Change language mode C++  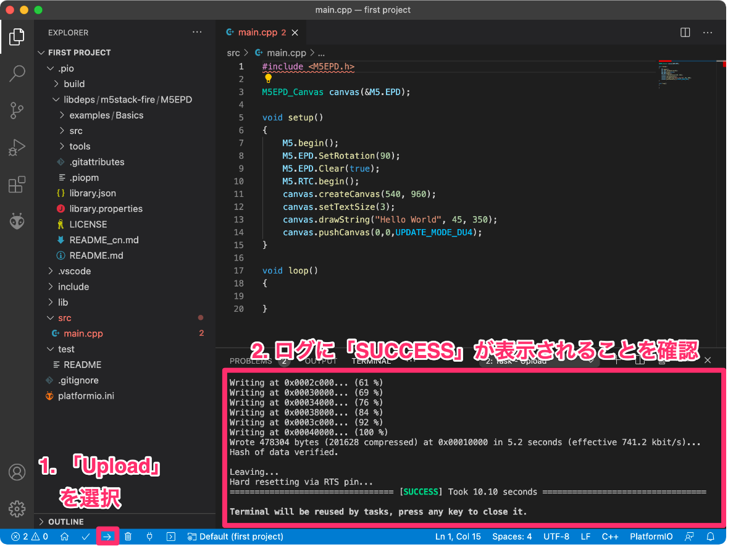(x=610, y=537)
